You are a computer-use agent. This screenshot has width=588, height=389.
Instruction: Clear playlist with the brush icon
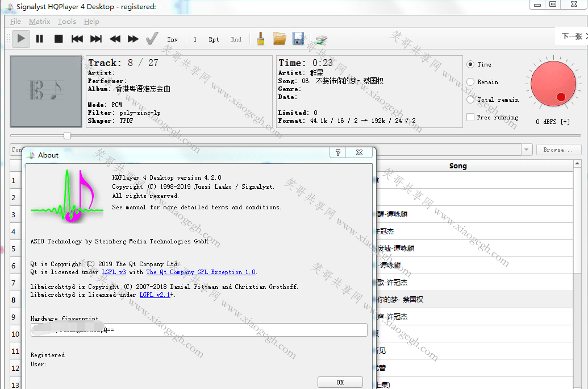261,39
